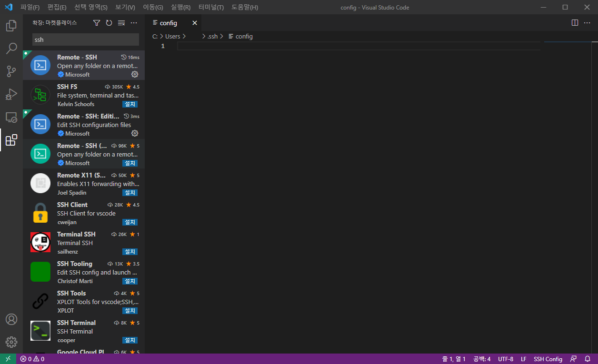Refresh the extensions list
This screenshot has width=598, height=364.
coord(109,23)
